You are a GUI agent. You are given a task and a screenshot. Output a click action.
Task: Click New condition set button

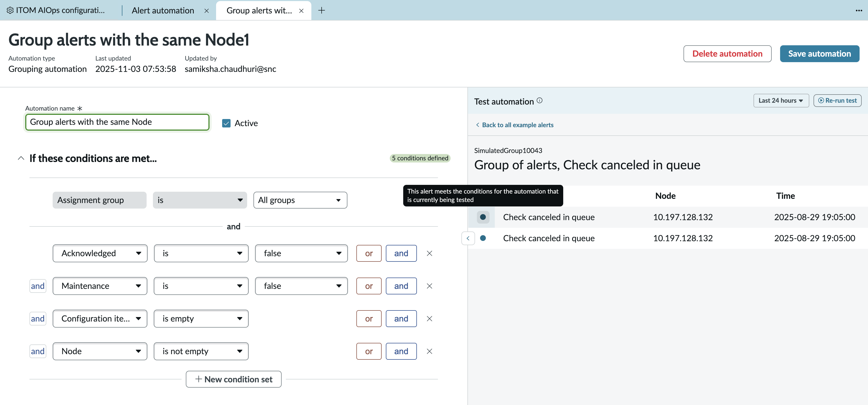pyautogui.click(x=233, y=379)
